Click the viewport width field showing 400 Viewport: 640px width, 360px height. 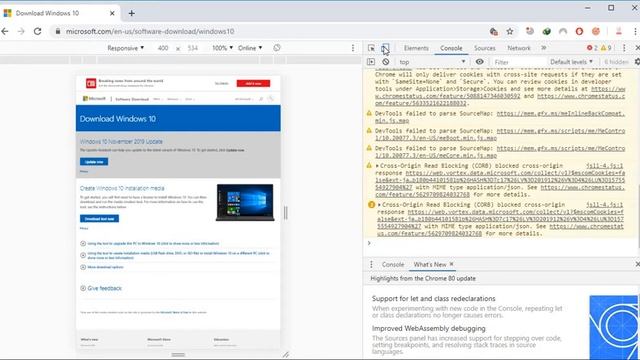coord(163,48)
